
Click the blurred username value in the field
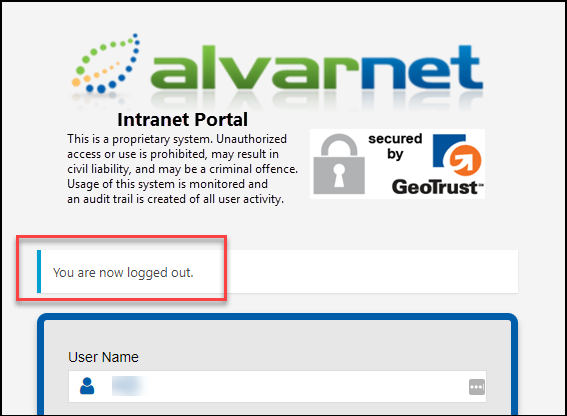tap(129, 386)
